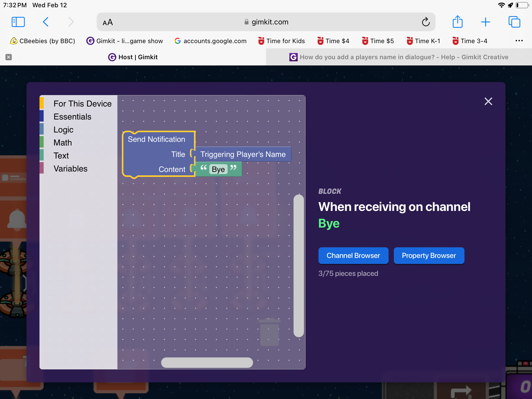Open the Share sheet in Safari
Image resolution: width=532 pixels, height=399 pixels.
(x=458, y=22)
